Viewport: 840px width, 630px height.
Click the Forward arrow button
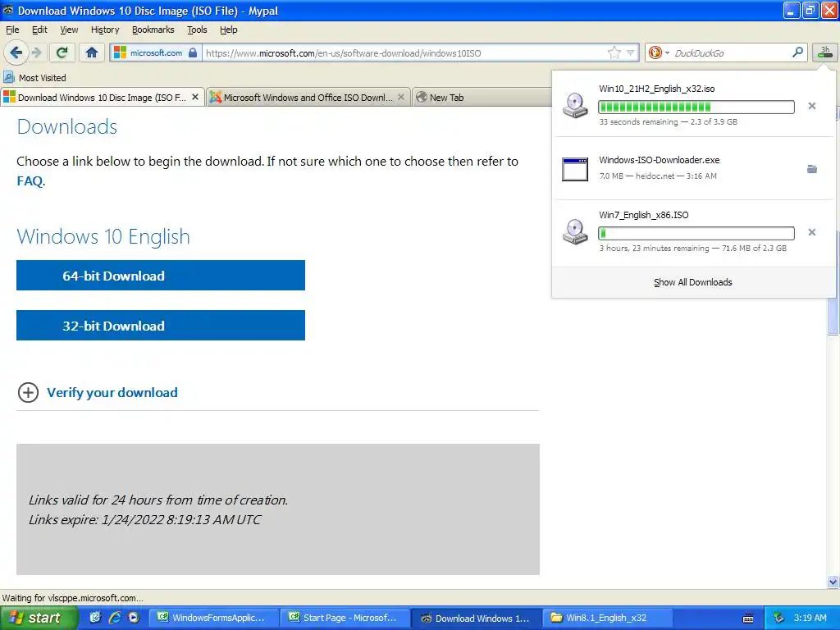pyautogui.click(x=36, y=52)
